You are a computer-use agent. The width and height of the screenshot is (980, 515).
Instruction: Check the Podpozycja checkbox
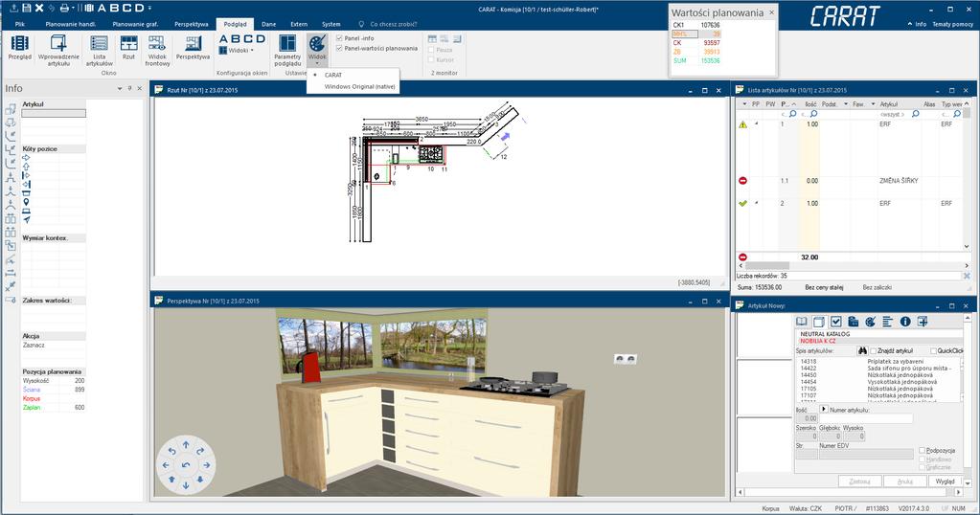click(922, 451)
